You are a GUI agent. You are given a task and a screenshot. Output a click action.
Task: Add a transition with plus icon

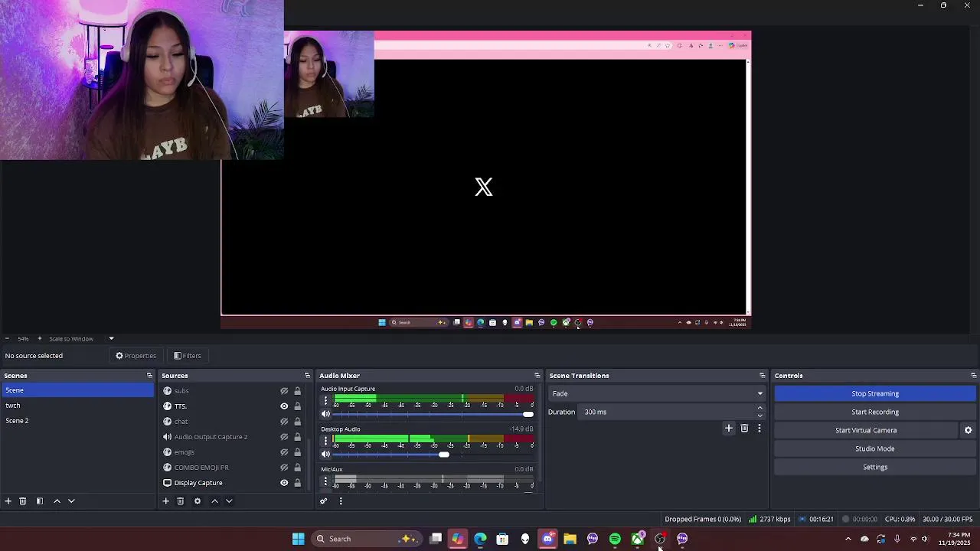pos(729,429)
